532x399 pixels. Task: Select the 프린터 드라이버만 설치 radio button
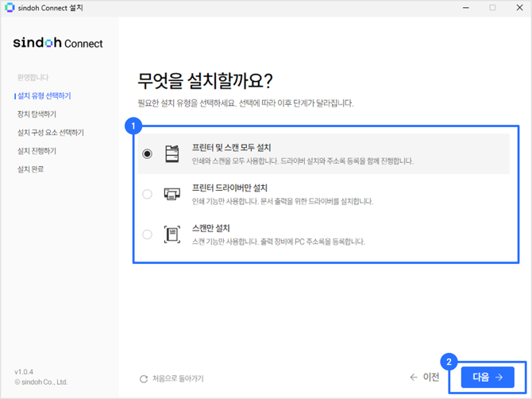[x=147, y=194]
